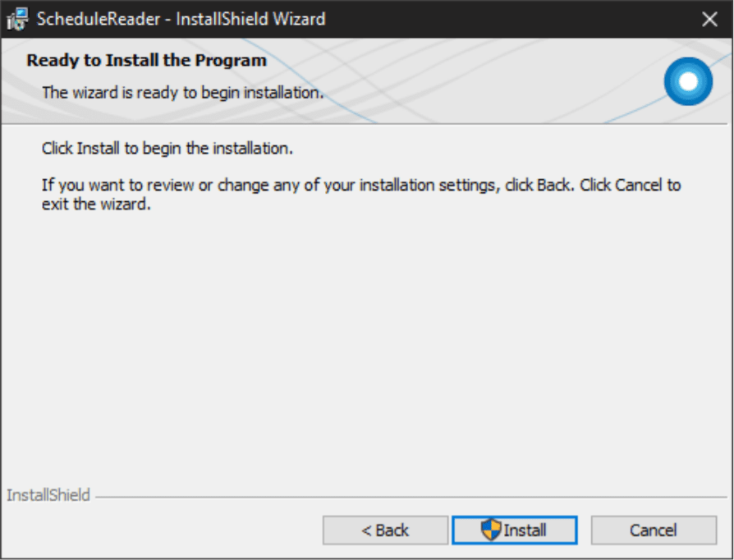The width and height of the screenshot is (734, 560).
Task: Click the divider line under the header banner
Action: click(x=366, y=124)
